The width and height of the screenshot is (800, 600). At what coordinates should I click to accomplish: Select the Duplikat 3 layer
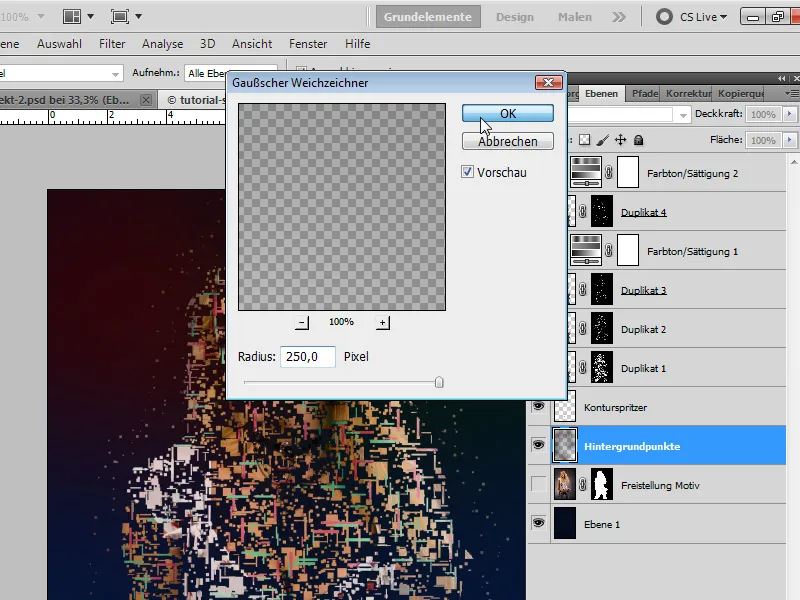coord(643,290)
